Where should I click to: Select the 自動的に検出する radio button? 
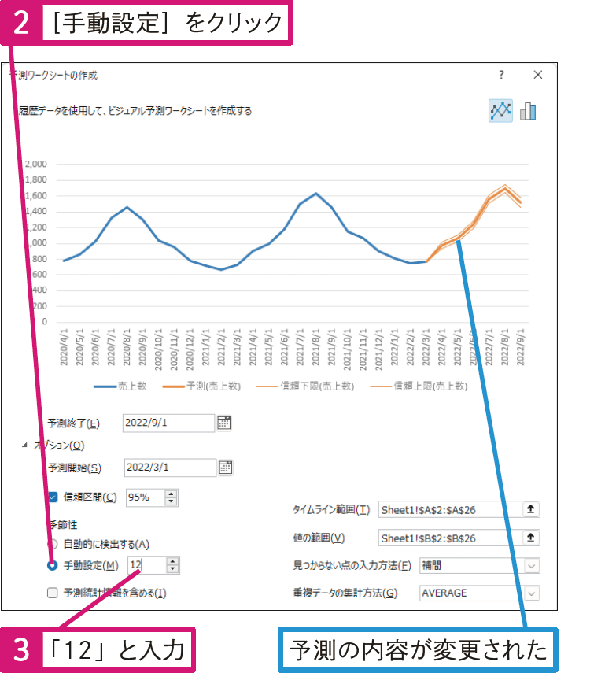pos(53,544)
